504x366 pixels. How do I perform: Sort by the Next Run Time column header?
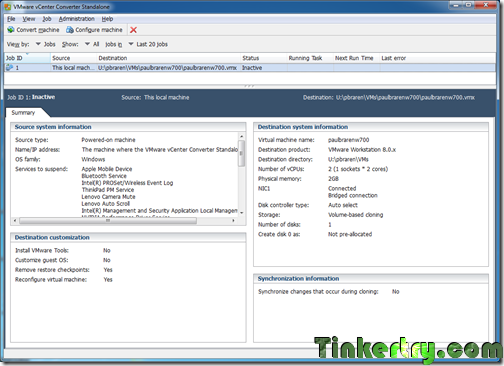[x=356, y=58]
